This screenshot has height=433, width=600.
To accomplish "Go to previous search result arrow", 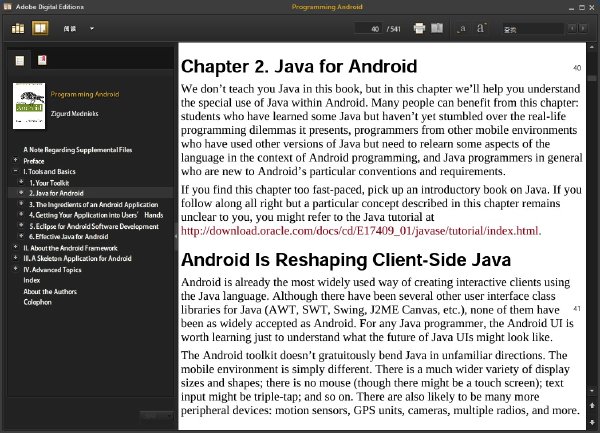I will pos(572,28).
